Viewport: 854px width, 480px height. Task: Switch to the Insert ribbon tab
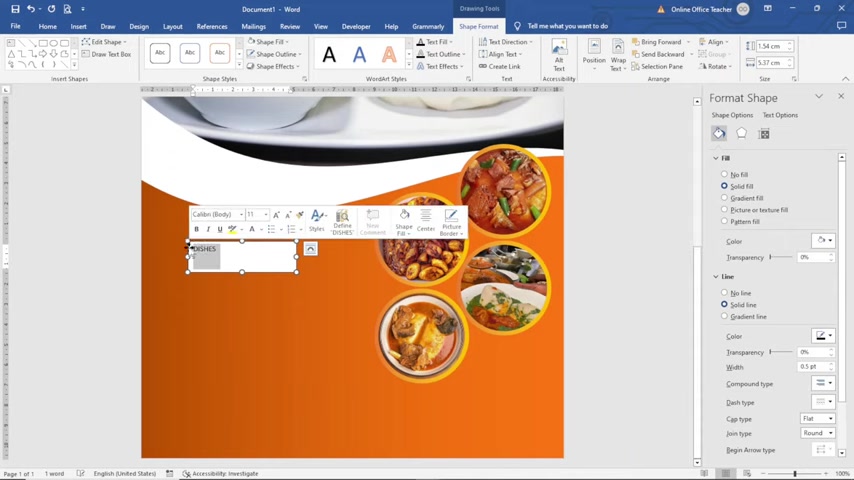tap(78, 26)
